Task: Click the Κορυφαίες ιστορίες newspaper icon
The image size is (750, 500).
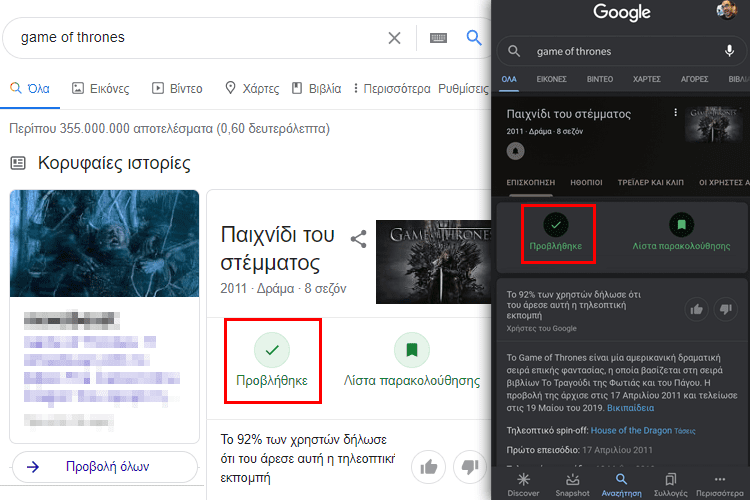Action: click(x=18, y=163)
